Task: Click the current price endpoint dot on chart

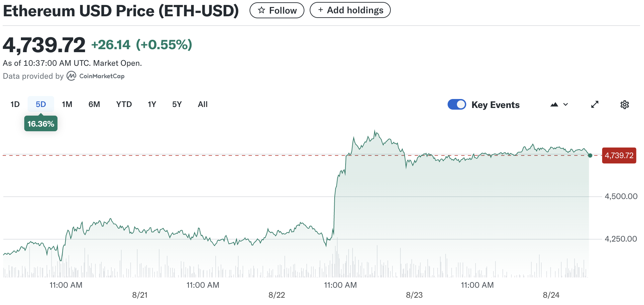Action: 590,155
